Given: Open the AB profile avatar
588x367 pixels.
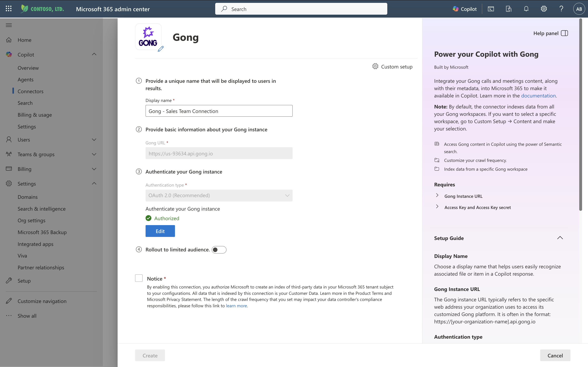Looking at the screenshot, I should [579, 9].
